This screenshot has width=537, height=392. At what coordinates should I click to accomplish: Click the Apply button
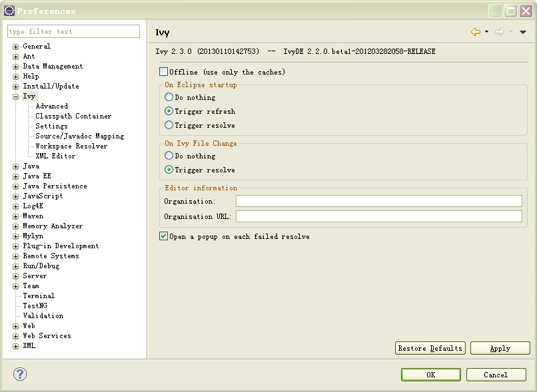click(x=500, y=348)
